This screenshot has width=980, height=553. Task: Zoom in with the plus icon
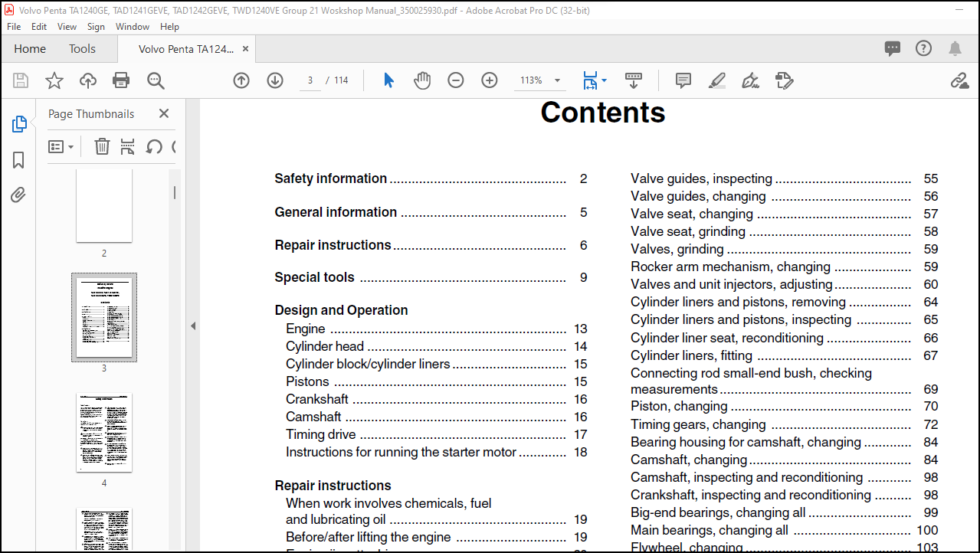(x=490, y=80)
